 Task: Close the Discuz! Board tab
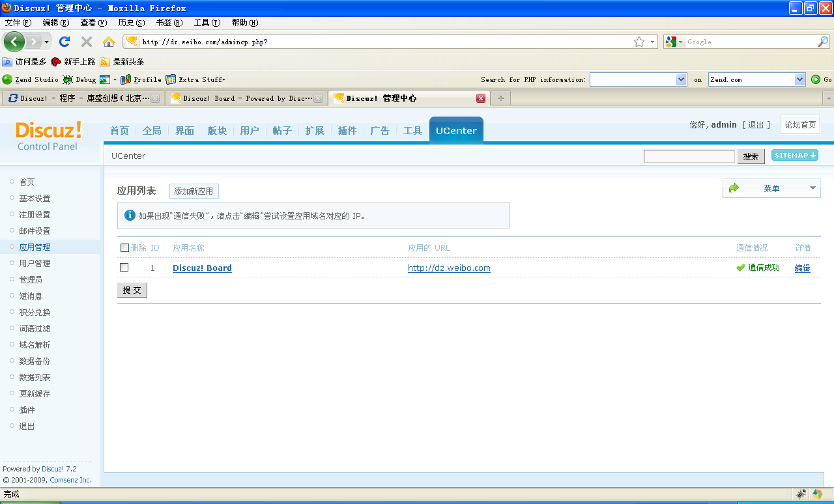[x=318, y=98]
